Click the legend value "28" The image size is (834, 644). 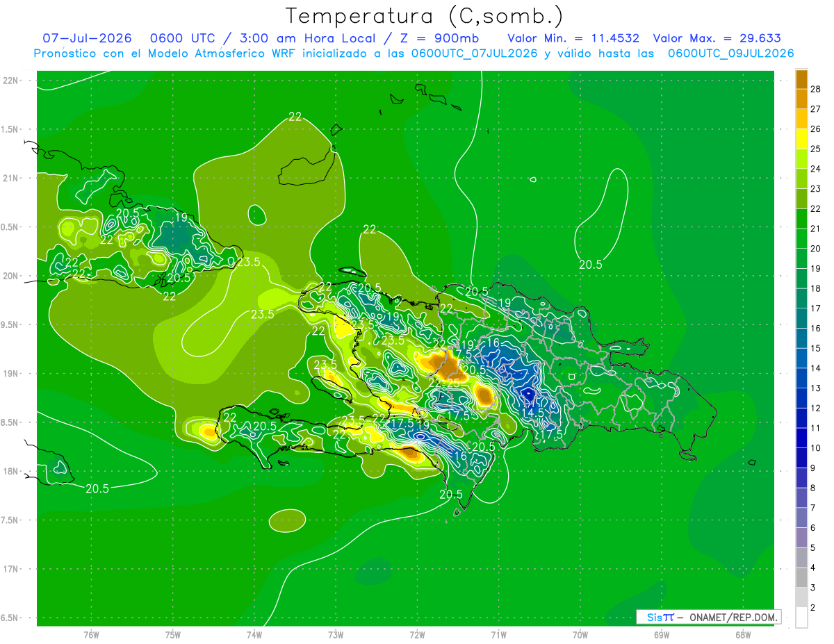pyautogui.click(x=815, y=89)
